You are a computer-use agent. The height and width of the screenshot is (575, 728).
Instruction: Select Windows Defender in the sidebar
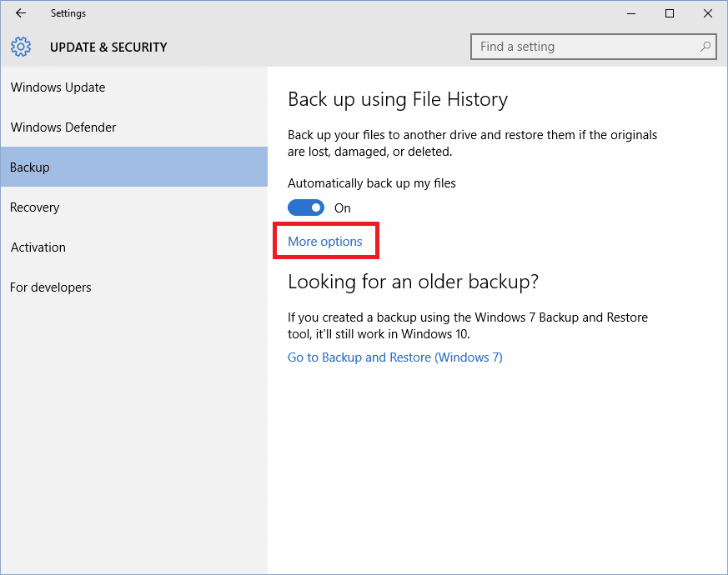click(63, 127)
